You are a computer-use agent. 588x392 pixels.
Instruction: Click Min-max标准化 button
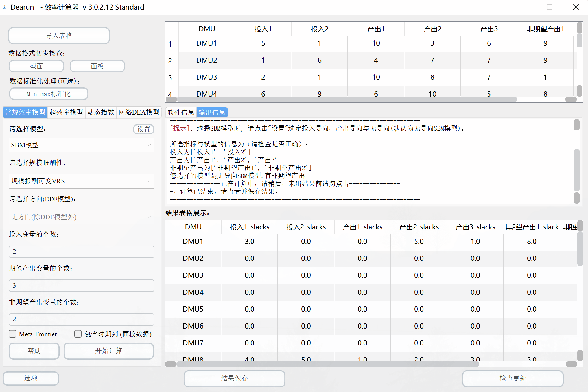tap(49, 94)
